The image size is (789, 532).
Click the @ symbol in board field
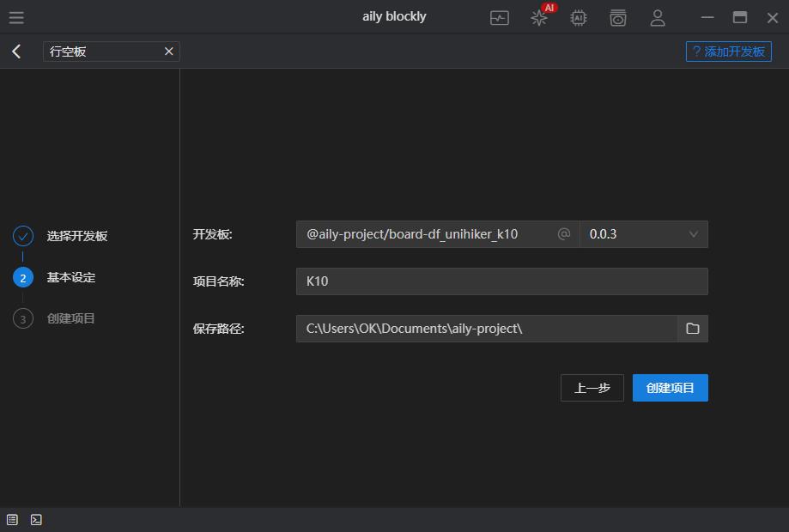[x=564, y=233]
